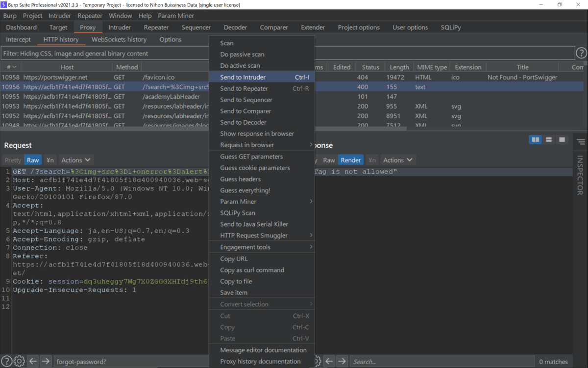Go to next response search match
588x368 pixels.
342,361
